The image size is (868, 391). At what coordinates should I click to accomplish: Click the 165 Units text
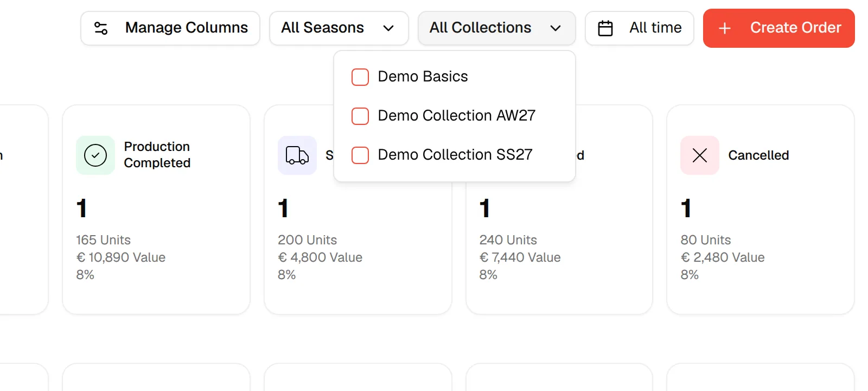point(103,240)
